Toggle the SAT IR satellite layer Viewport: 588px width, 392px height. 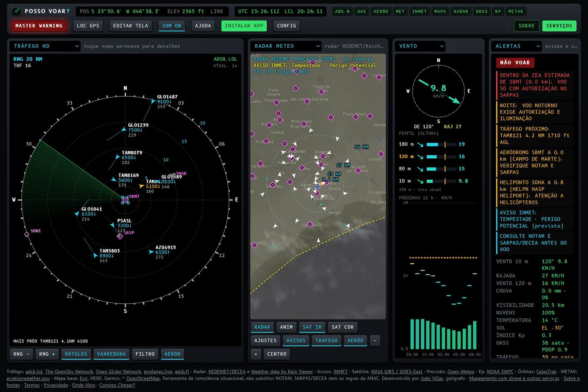(312, 327)
